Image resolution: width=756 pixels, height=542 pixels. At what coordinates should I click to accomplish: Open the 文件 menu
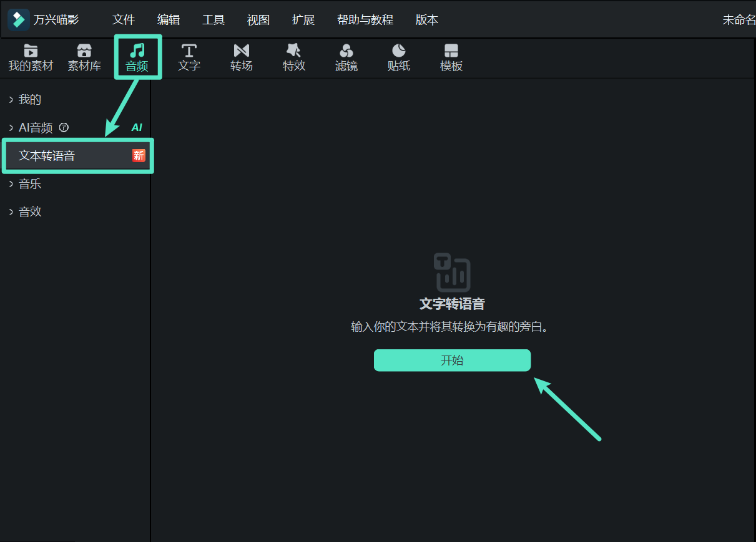(124, 20)
